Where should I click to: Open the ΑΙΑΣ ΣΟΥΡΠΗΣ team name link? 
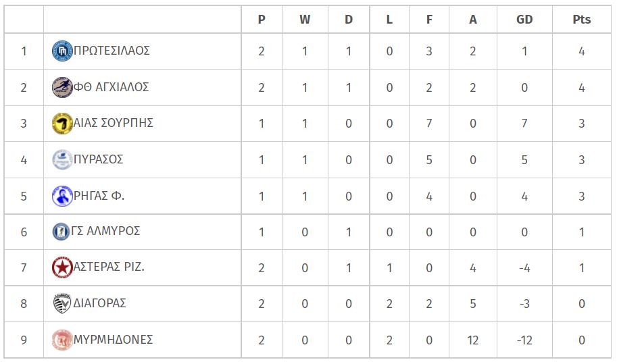114,123
